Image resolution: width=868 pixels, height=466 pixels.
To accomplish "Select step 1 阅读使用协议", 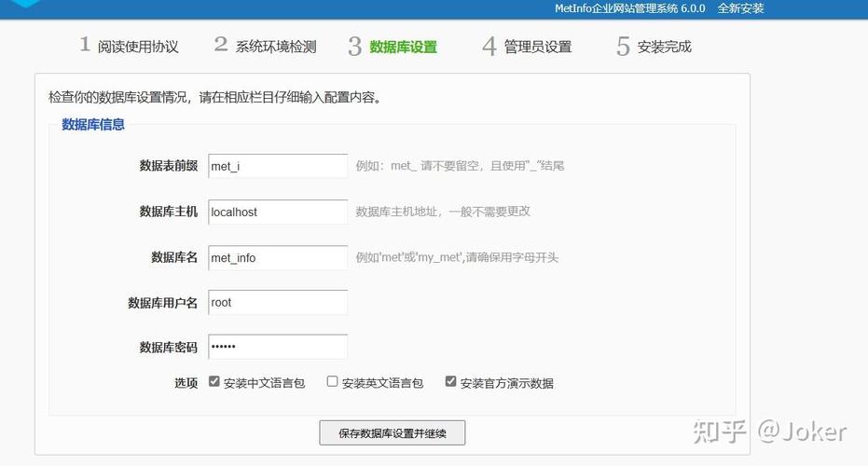I will [129, 46].
